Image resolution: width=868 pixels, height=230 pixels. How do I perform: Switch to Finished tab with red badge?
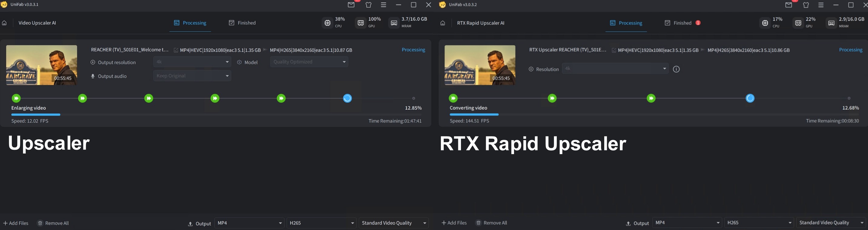(x=682, y=23)
